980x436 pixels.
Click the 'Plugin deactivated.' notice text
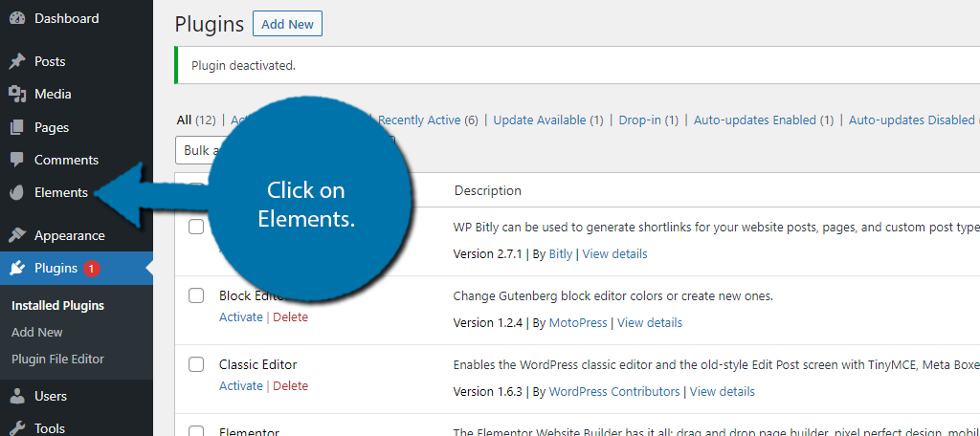[x=243, y=65]
